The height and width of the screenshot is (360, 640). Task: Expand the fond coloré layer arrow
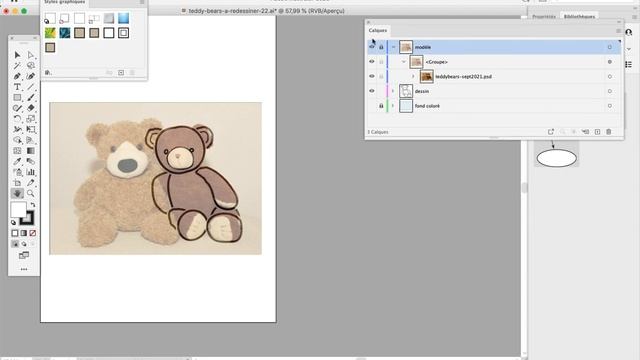393,106
